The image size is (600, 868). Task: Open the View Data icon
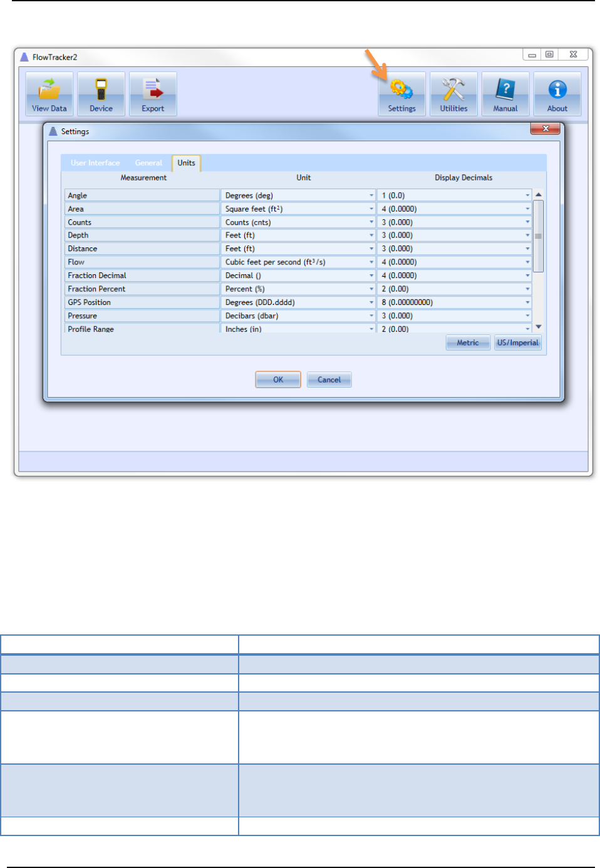(49, 94)
